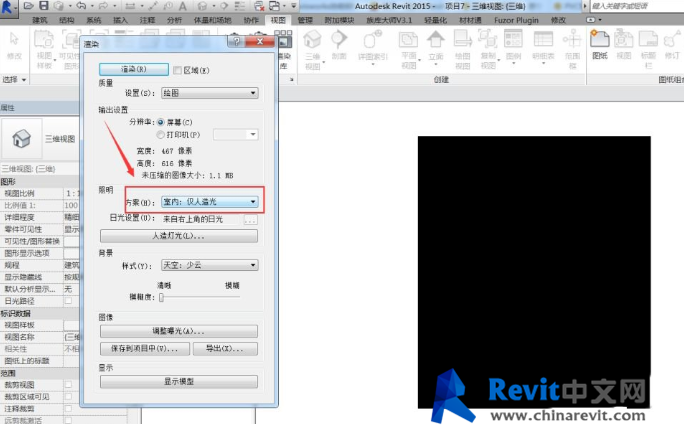This screenshot has height=429, width=684.
Task: Toggle the 裁剪区域可见 checkbox
Action: pyautogui.click(x=68, y=397)
